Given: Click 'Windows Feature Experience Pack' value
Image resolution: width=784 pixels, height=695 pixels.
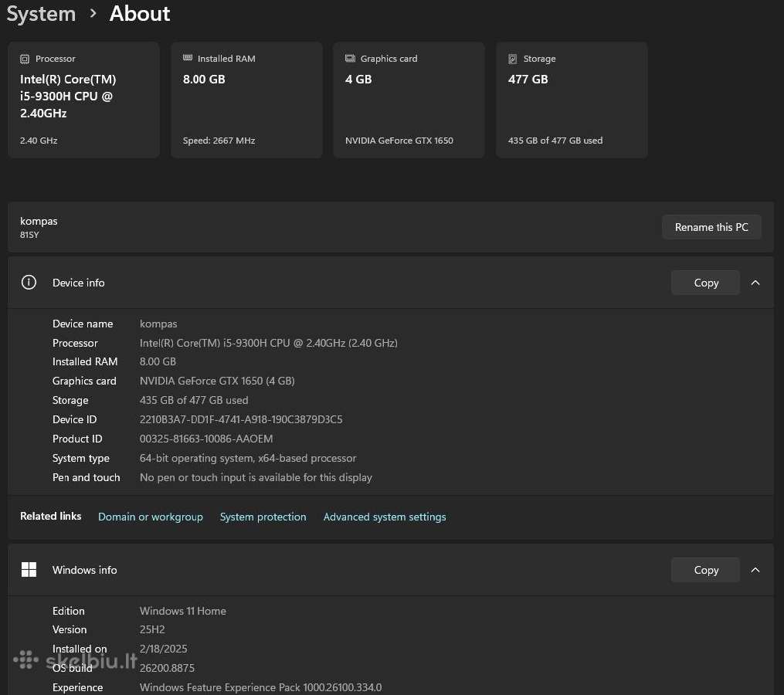Looking at the screenshot, I should (x=260, y=687).
